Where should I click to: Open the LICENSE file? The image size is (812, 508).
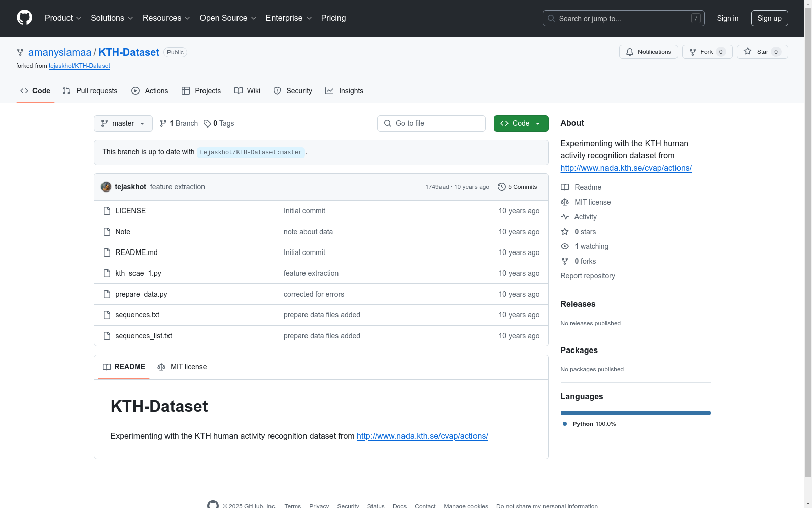point(130,211)
